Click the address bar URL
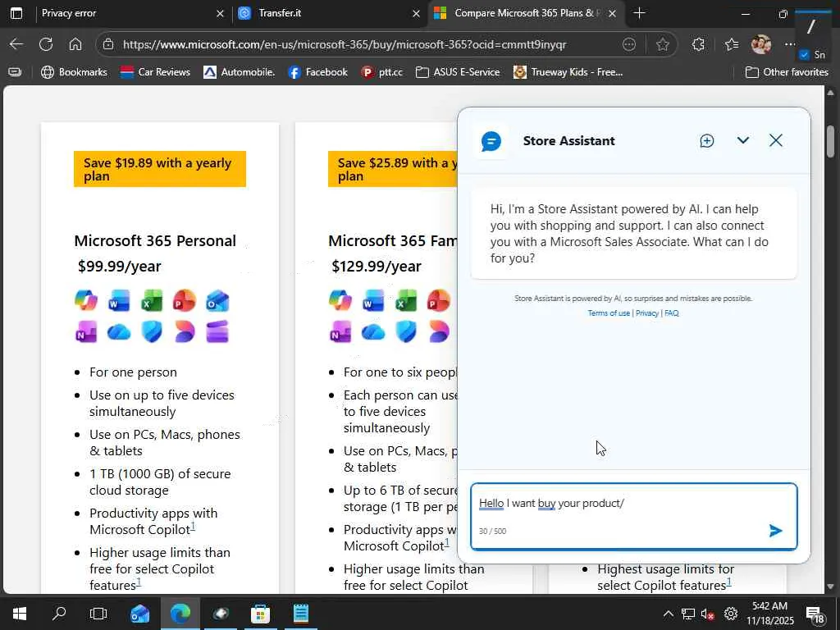 pyautogui.click(x=345, y=44)
